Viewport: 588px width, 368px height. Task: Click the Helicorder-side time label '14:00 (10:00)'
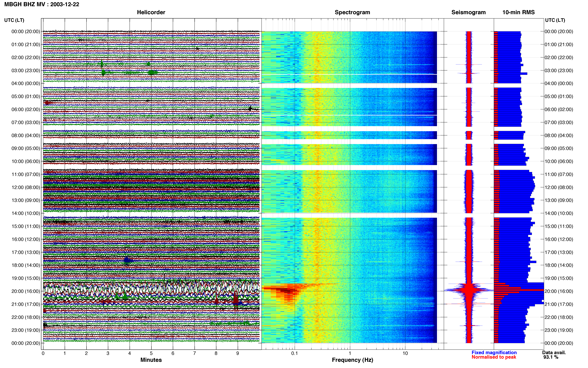(26, 213)
